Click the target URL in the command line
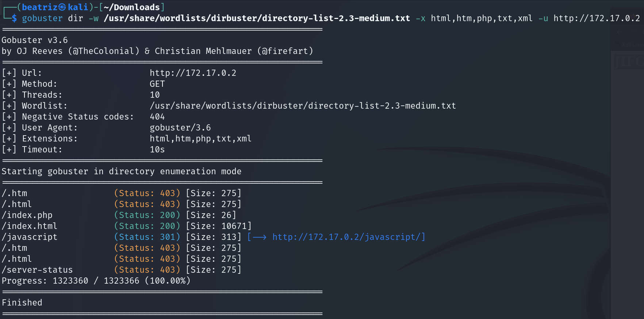The height and width of the screenshot is (319, 644). [x=597, y=18]
